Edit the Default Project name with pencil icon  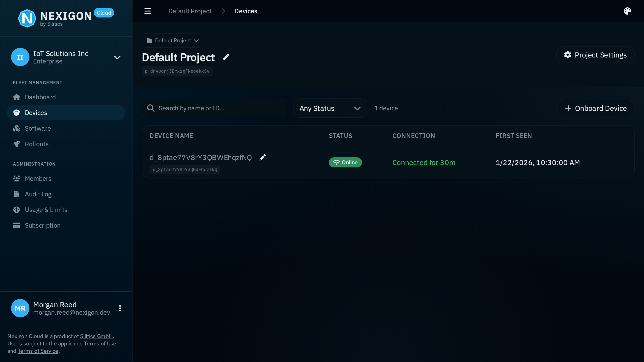point(226,57)
